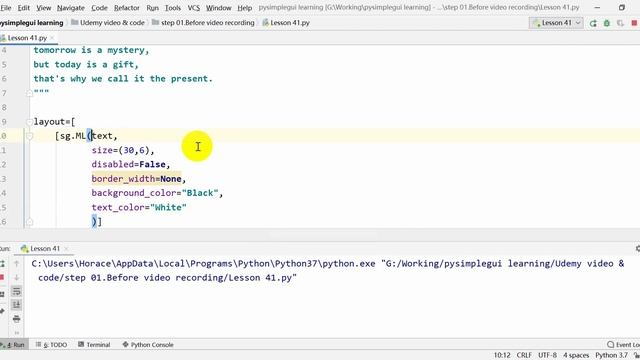
Task: Open the Run menu
Action: pyautogui.click(x=152, y=8)
